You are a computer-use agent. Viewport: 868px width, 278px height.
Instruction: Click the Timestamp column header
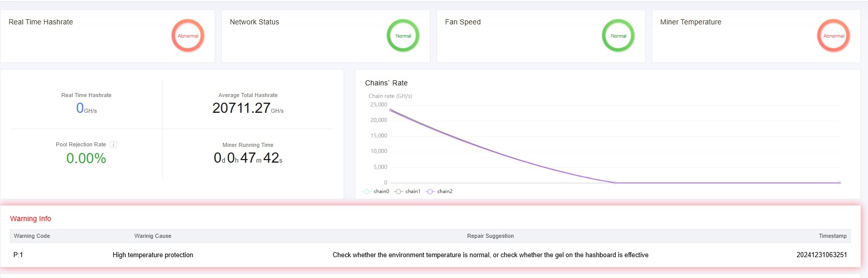(x=832, y=236)
